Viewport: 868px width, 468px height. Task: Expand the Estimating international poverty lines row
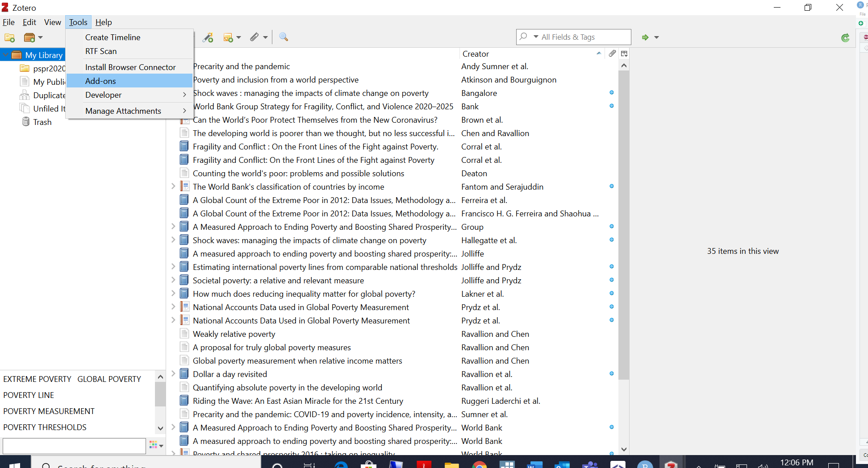pyautogui.click(x=173, y=266)
